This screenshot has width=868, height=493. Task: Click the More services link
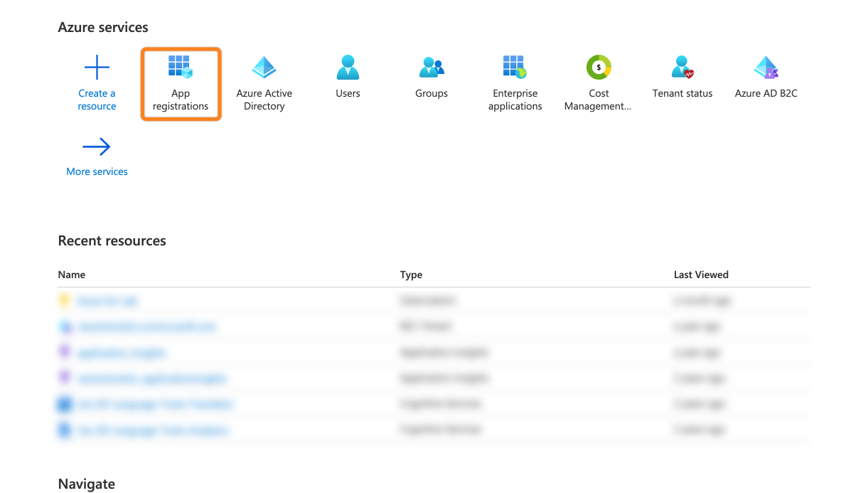97,171
